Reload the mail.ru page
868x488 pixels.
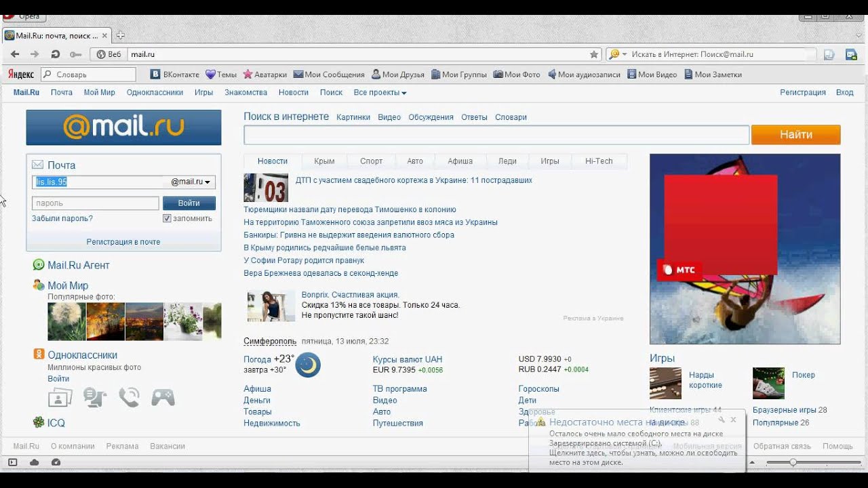56,54
